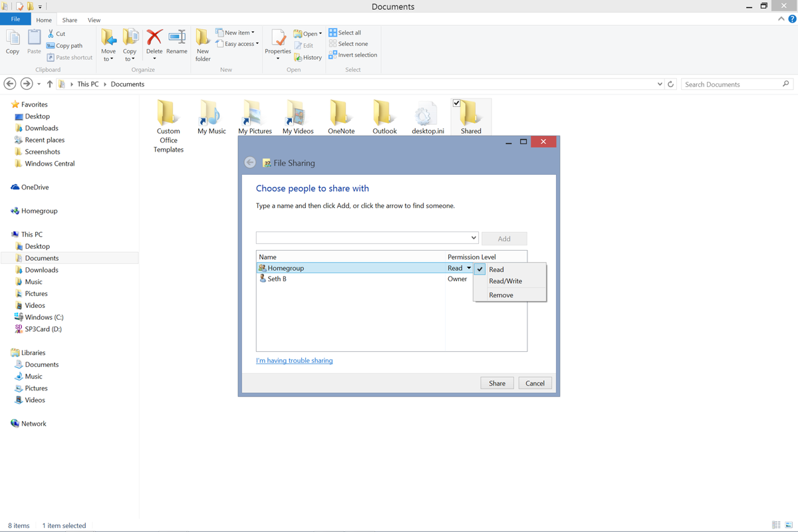Switch to the Share ribbon tab
Image resolution: width=798 pixels, height=532 pixels.
pos(69,19)
